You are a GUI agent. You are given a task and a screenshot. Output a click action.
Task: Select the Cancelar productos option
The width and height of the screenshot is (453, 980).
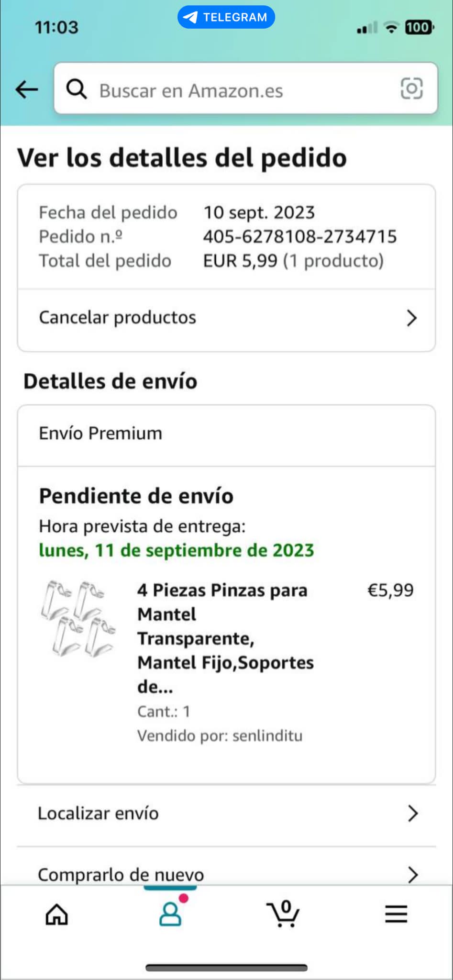(x=118, y=318)
